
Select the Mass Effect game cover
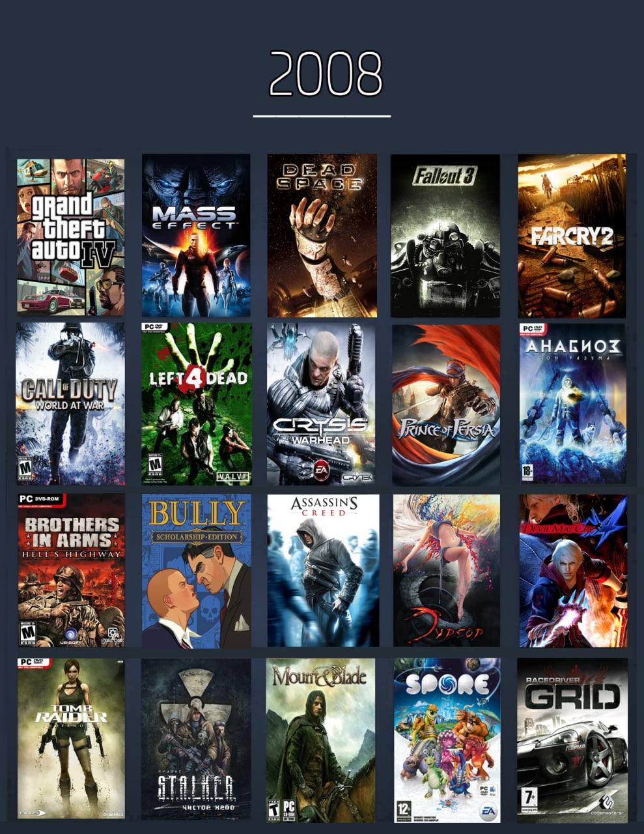click(x=196, y=236)
